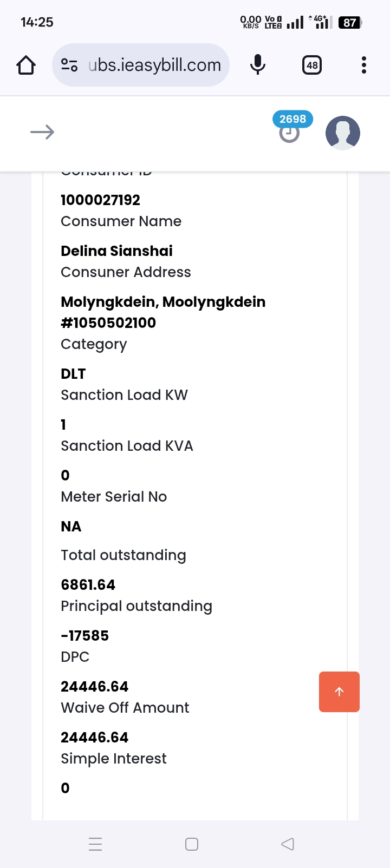The width and height of the screenshot is (390, 868).
Task: Select the consumer ID number 1000027192
Action: (101, 200)
